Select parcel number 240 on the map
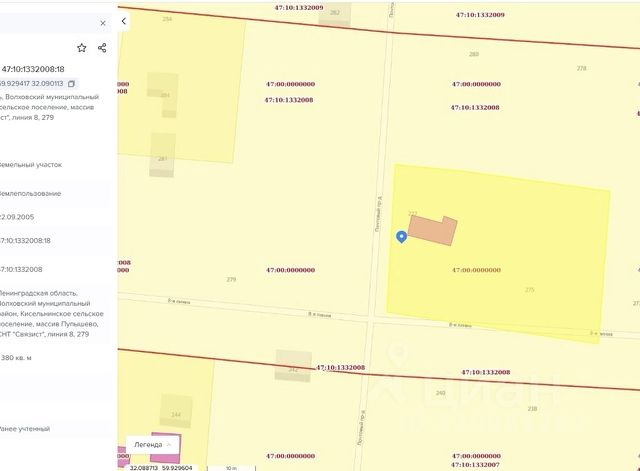 (x=440, y=393)
